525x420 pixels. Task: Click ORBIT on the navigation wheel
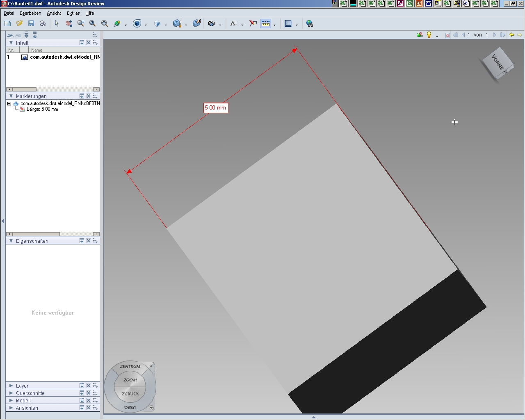tap(130, 407)
